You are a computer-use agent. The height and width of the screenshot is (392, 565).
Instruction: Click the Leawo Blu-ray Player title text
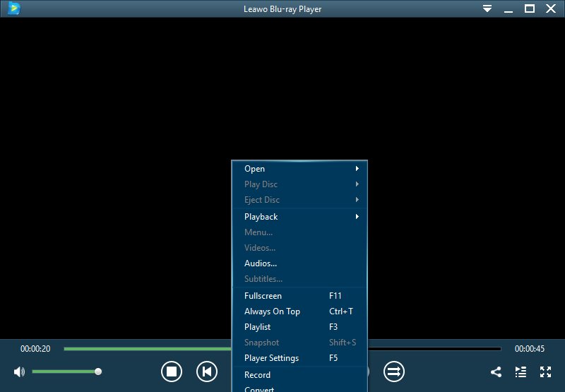[282, 9]
